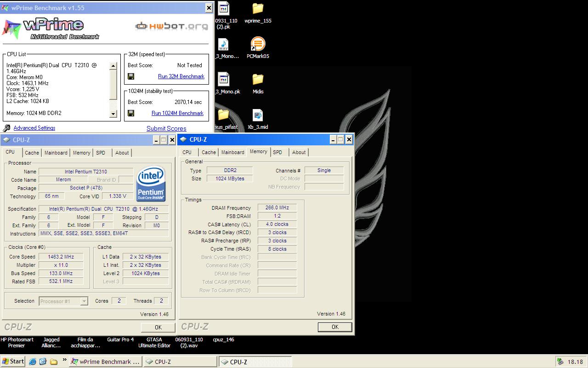588x368 pixels.
Task: Click the FSB:DRAM 1:2 value
Action: click(x=277, y=216)
